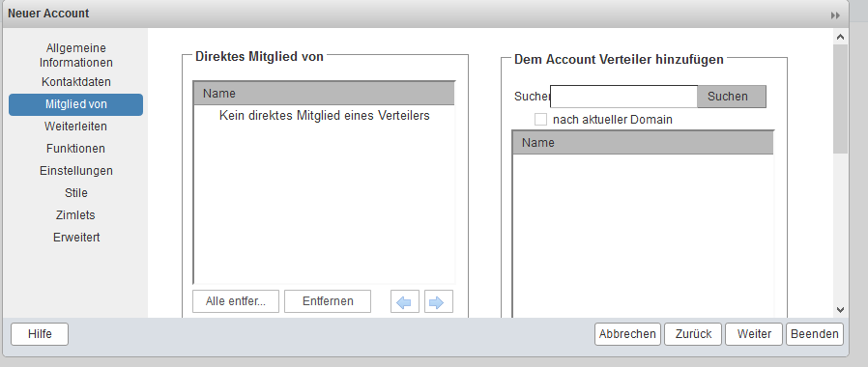Go to Weiterleiten section
The height and width of the screenshot is (367, 868).
[75, 127]
